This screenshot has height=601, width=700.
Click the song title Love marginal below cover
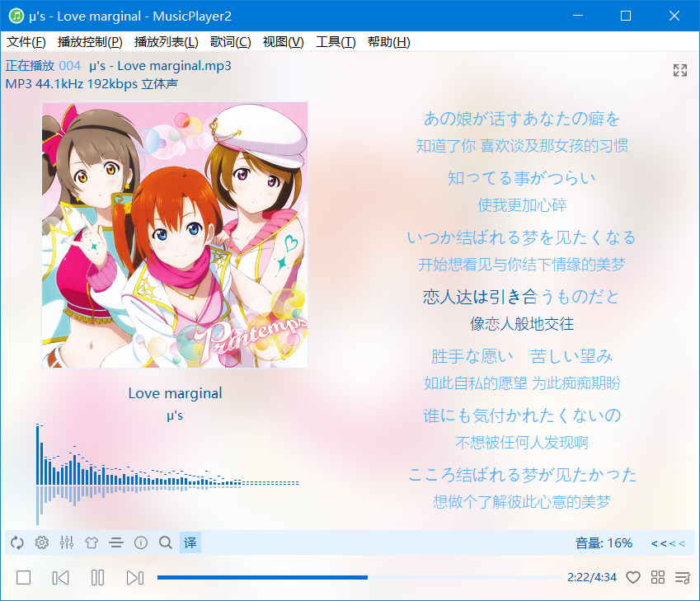(175, 393)
